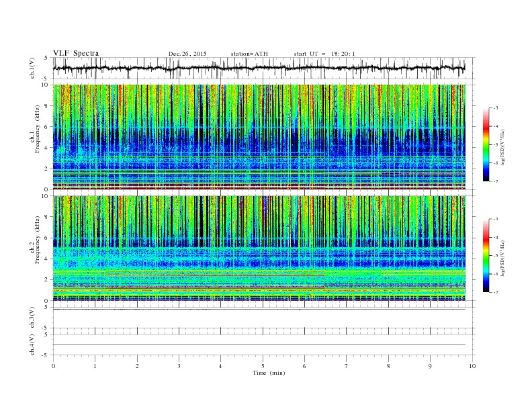This screenshot has width=532, height=411.
Task: Click the "1" tick label on time axis
Action: (95, 366)
